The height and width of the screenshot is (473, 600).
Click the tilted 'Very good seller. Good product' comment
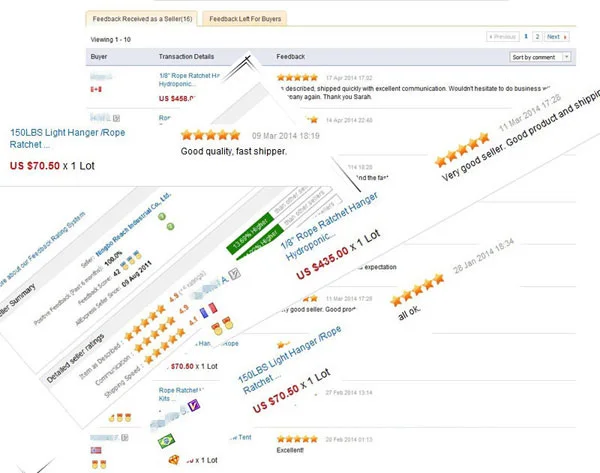click(x=521, y=135)
